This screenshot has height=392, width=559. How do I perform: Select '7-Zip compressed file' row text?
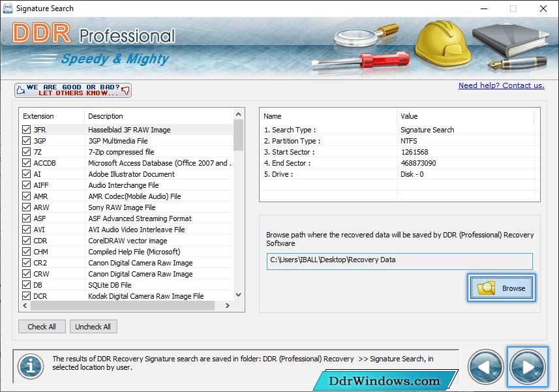coord(121,152)
